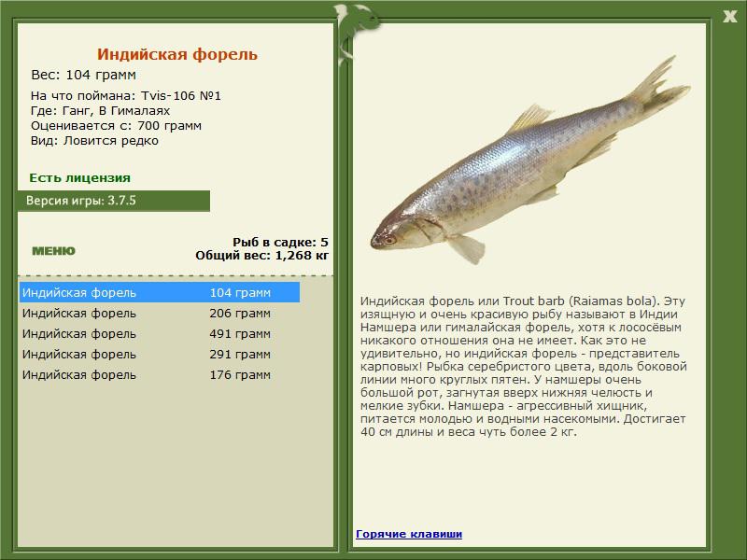Click the Версия игры: 3.7.5 bar

[114, 201]
